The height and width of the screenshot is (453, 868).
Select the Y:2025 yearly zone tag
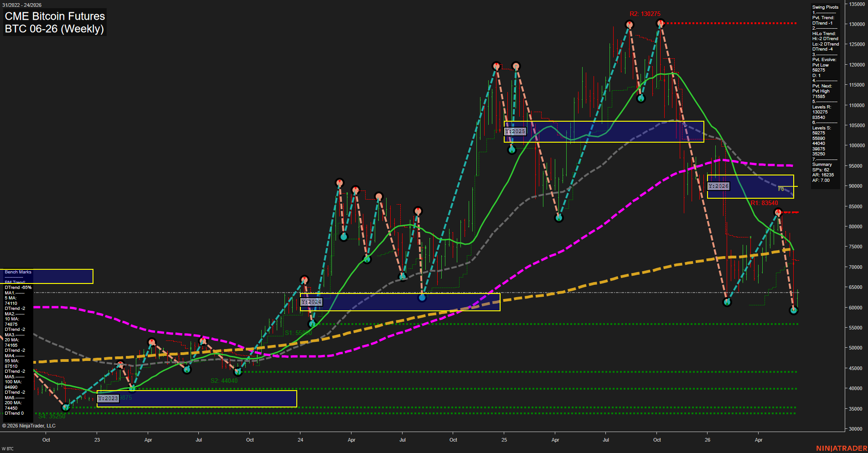click(515, 131)
